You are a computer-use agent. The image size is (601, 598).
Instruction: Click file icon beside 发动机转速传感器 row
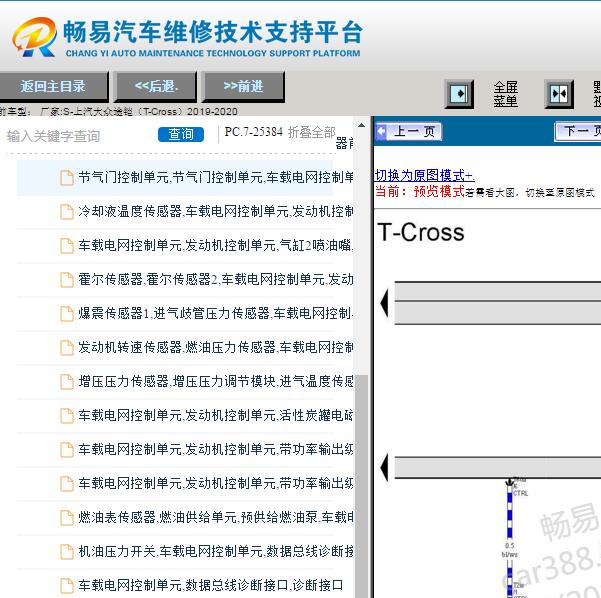(67, 348)
